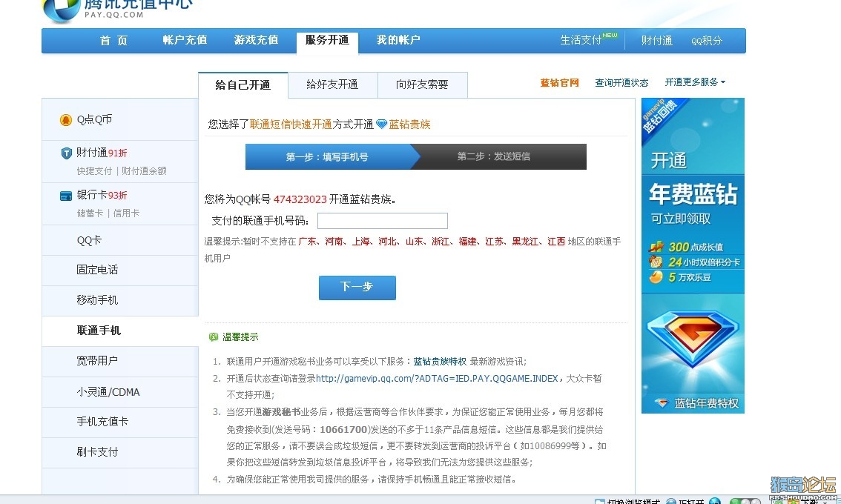Click the 24小时双倍积分卡 icon in banner
Viewport: 841px width, 504px height.
(656, 262)
